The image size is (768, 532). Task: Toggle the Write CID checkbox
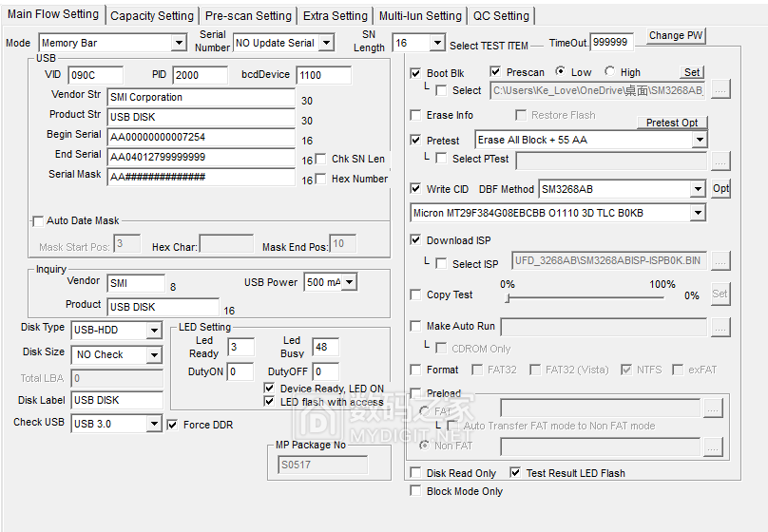click(415, 188)
